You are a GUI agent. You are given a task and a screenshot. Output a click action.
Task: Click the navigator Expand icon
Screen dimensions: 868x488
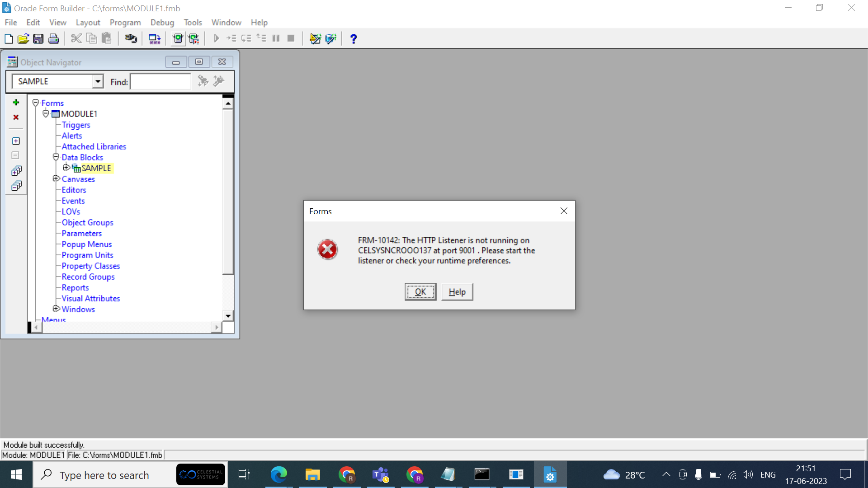pos(16,141)
